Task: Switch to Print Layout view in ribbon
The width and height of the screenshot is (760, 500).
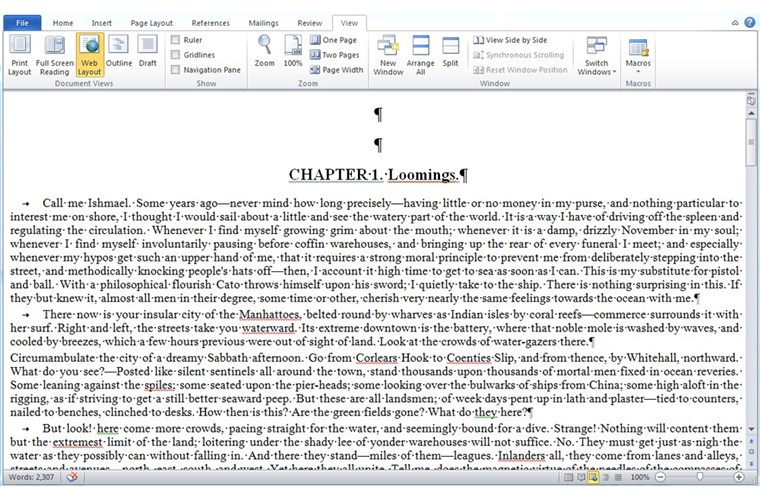Action: click(19, 55)
